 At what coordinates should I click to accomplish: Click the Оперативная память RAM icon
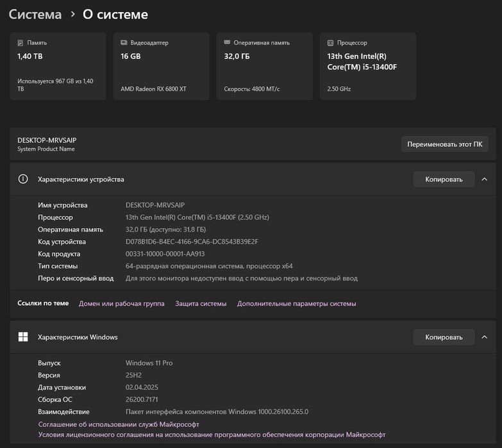click(227, 43)
